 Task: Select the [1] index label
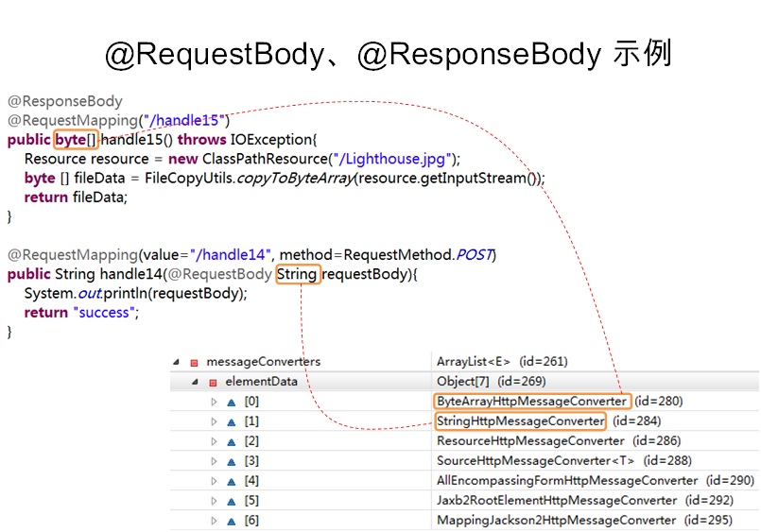point(251,421)
